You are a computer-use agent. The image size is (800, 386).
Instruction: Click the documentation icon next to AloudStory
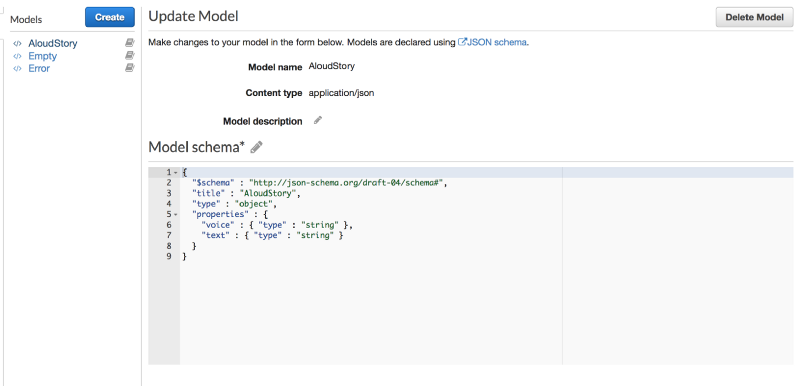point(130,43)
